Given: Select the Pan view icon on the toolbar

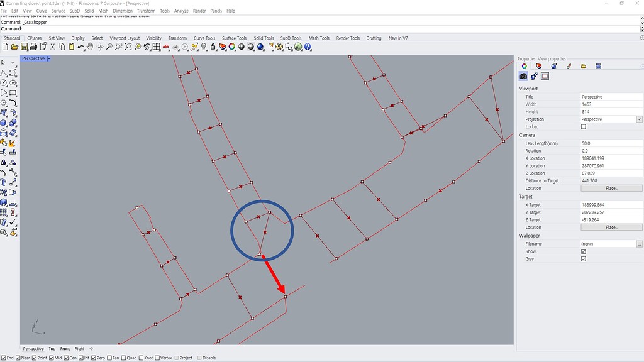Looking at the screenshot, I should click(x=89, y=46).
